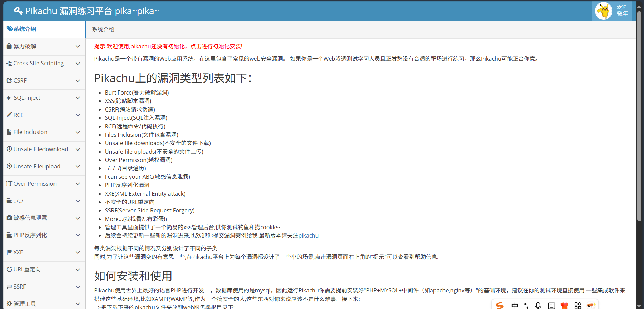Expand the URL重定向 chevron
The height and width of the screenshot is (309, 644).
[78, 270]
